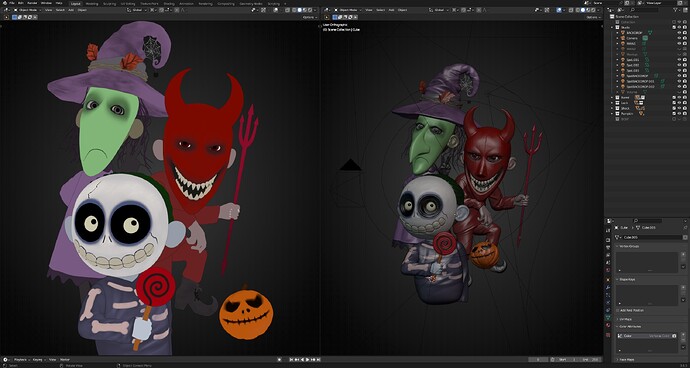Toggle the Lock collection exclude checkbox
This screenshot has height=368, width=690.
(x=674, y=103)
